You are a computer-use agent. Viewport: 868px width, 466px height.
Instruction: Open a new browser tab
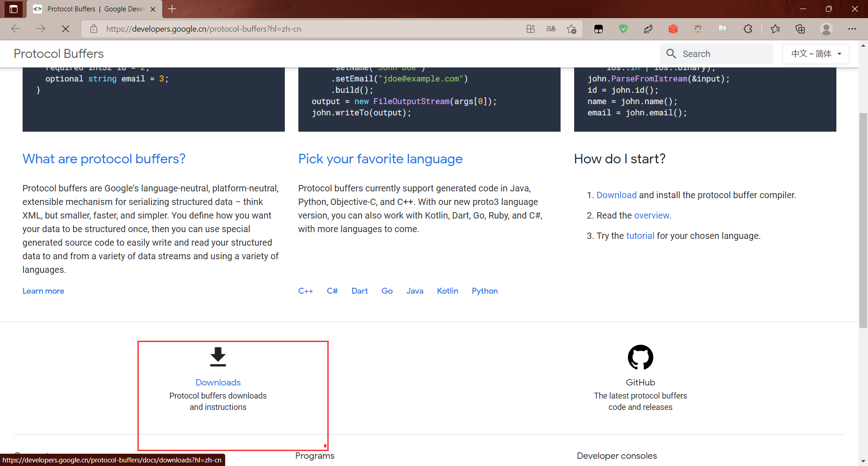point(172,9)
